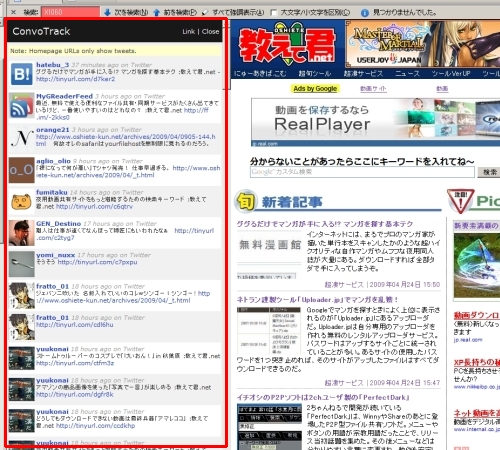Click the fumitaku cat avatar icon
Viewport: 500px width, 450px height.
(22, 201)
